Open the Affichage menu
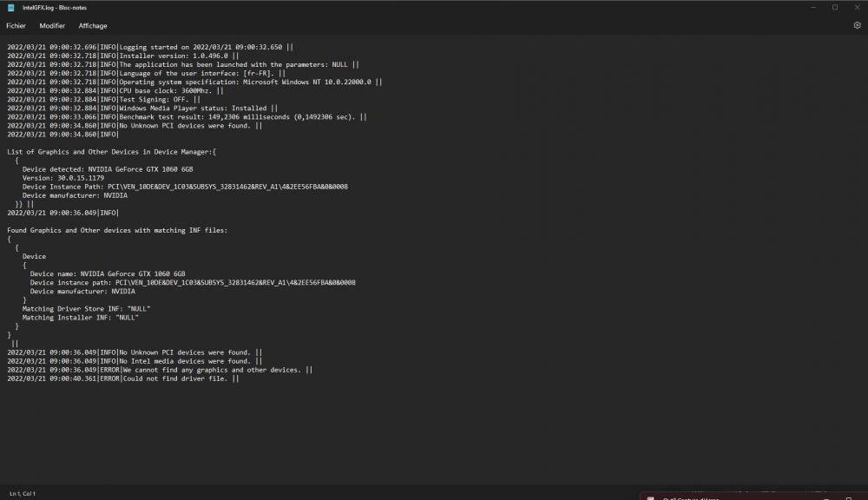This screenshot has width=868, height=500. click(x=93, y=26)
